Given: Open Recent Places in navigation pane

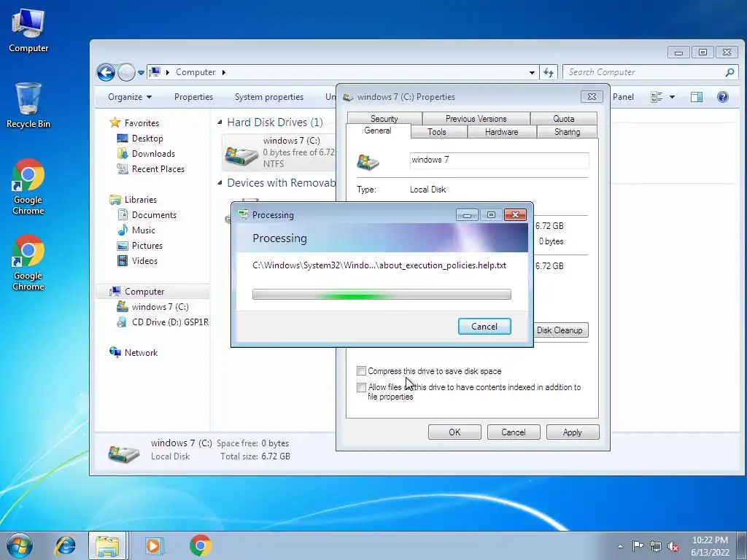Looking at the screenshot, I should (x=150, y=168).
